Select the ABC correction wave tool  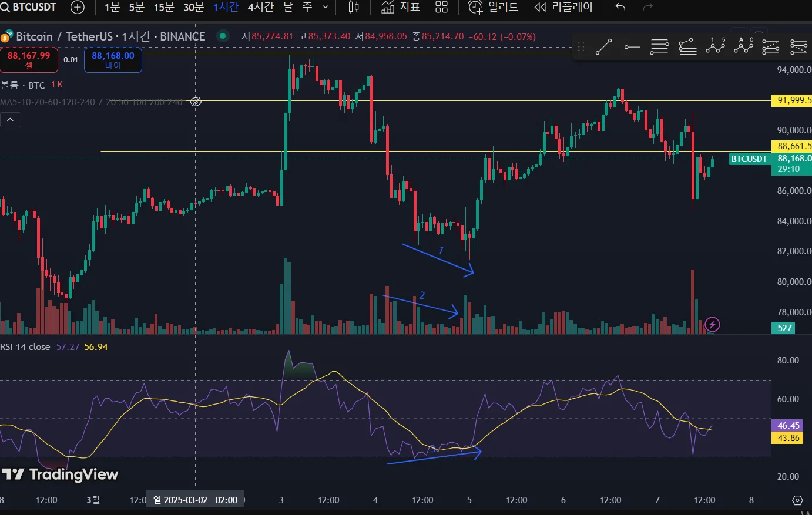(x=743, y=46)
